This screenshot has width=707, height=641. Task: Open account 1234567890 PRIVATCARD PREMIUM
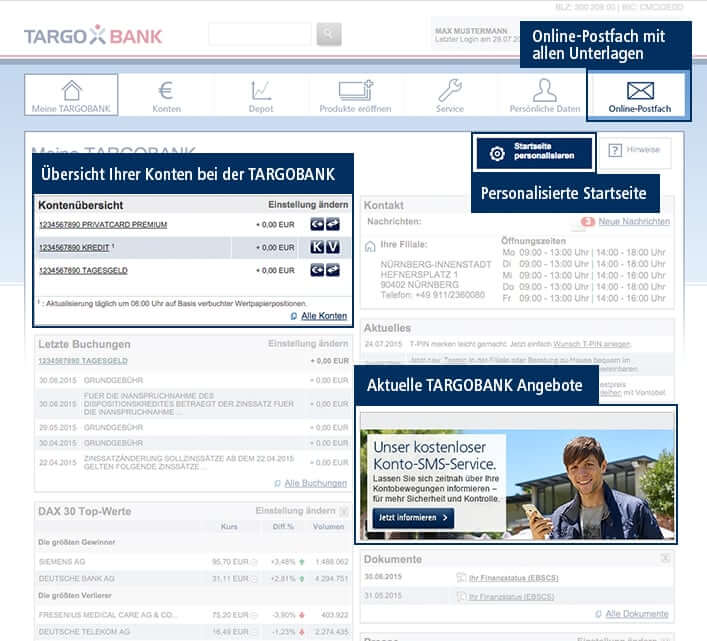point(103,224)
